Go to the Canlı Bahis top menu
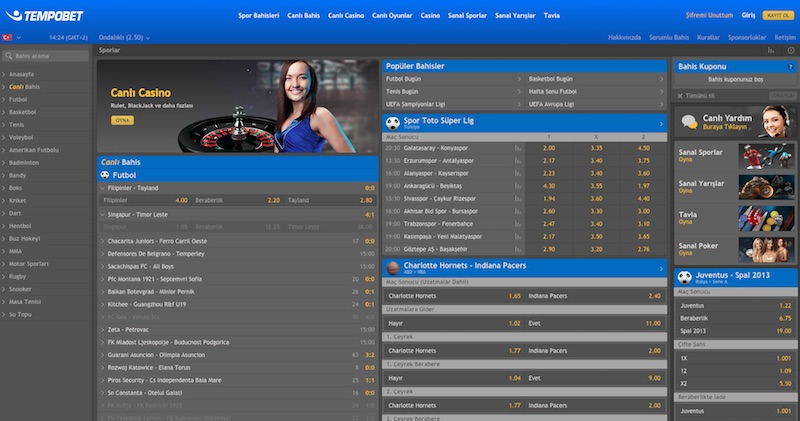The image size is (800, 421). 304,16
